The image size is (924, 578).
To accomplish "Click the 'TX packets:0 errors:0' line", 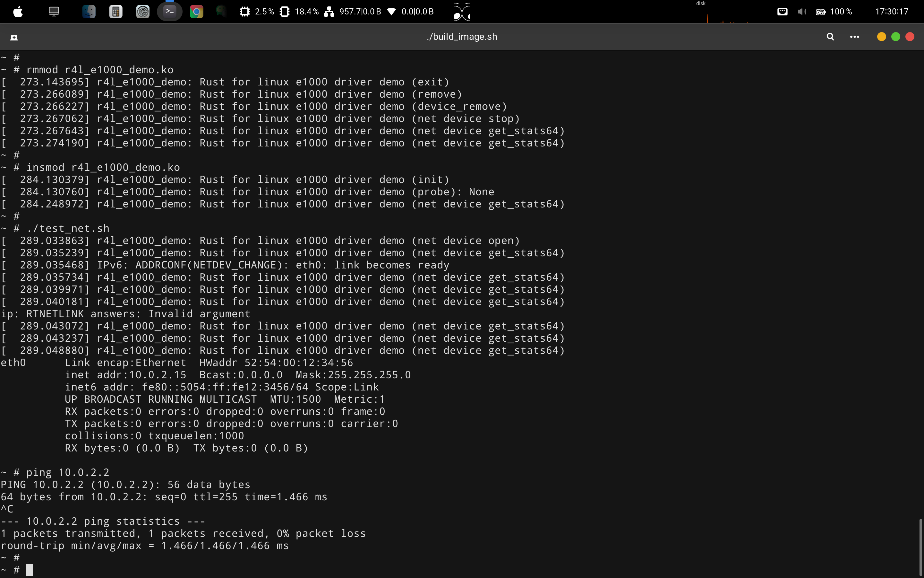I will [x=231, y=424].
